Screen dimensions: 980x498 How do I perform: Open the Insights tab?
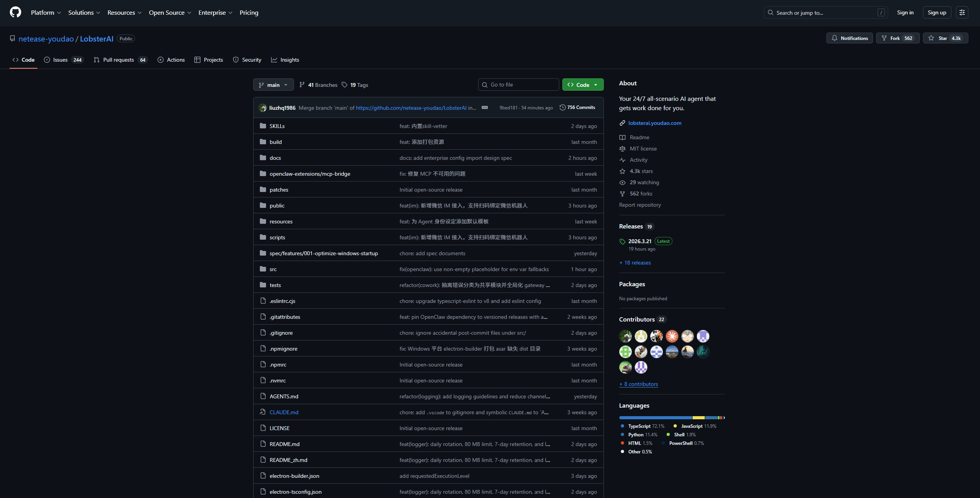coord(285,60)
